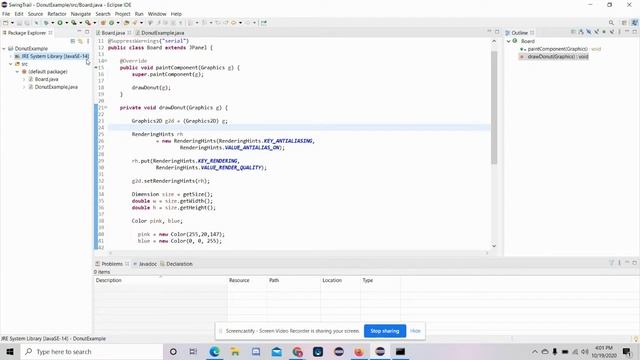Select the Board.java editor tab
640x360 pixels.
[x=113, y=33]
